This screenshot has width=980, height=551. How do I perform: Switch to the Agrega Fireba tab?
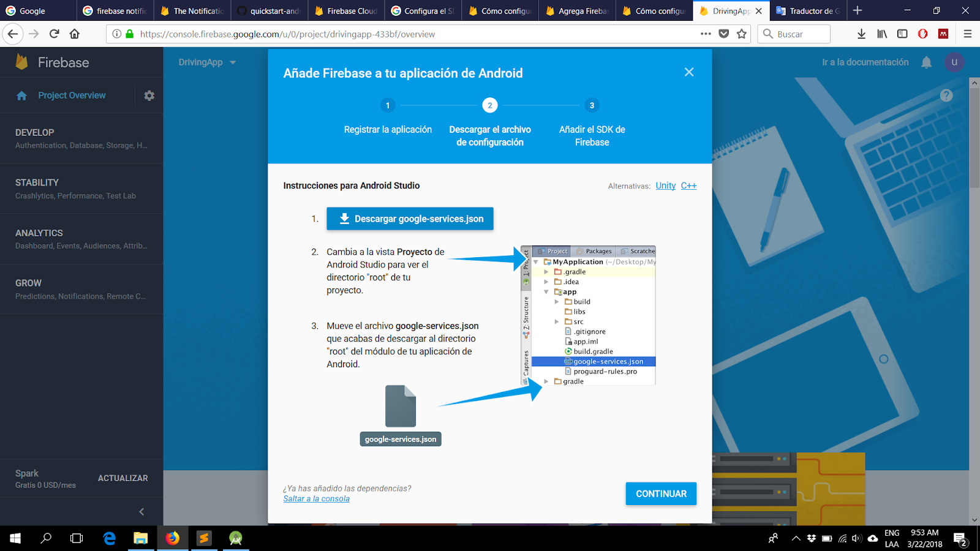[578, 10]
